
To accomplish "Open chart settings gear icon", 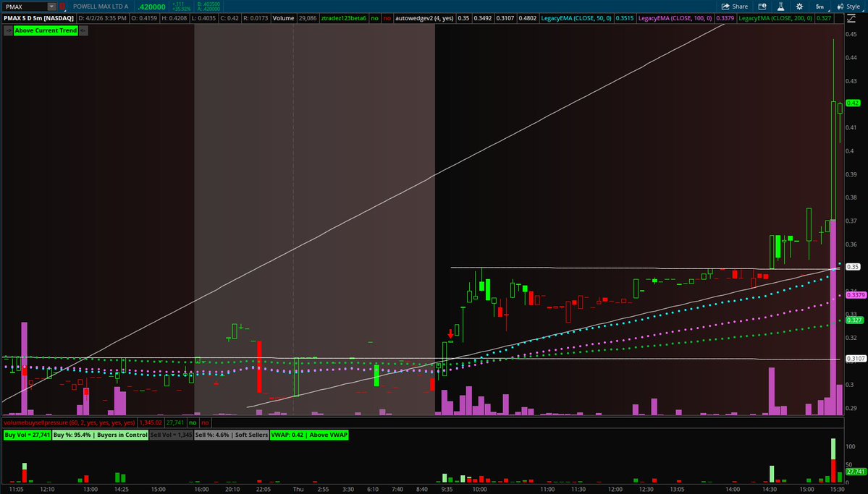I will pyautogui.click(x=799, y=7).
